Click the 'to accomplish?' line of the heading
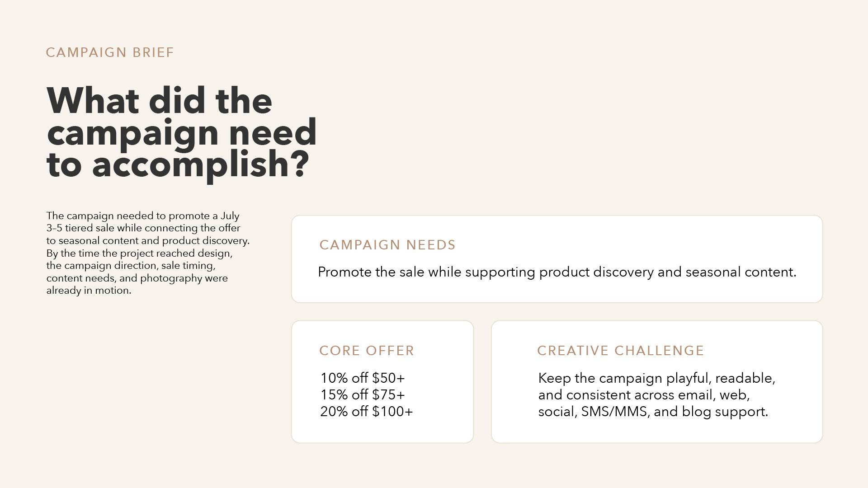This screenshot has width=868, height=488. pos(178,165)
